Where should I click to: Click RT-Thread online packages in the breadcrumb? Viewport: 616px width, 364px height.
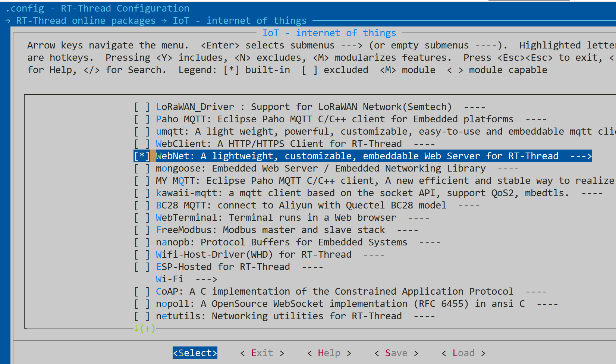[86, 21]
